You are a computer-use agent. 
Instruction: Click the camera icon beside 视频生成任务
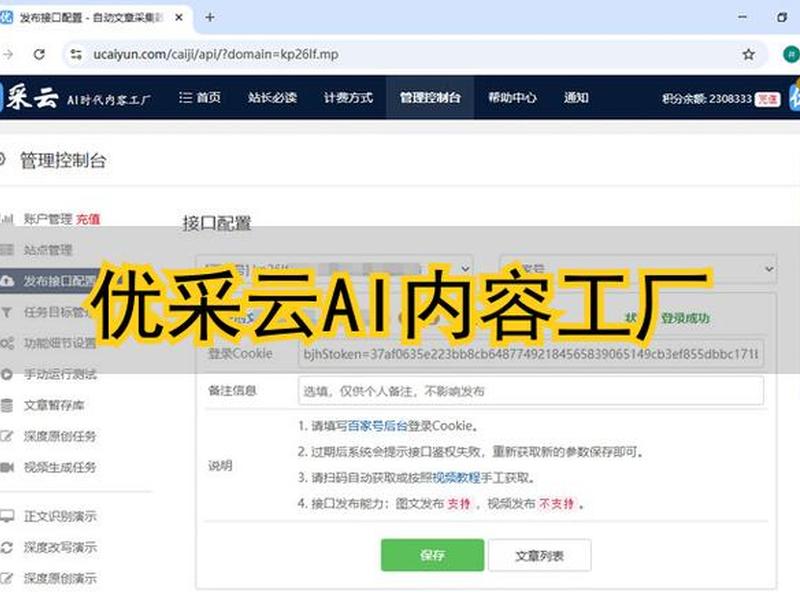[x=7, y=467]
